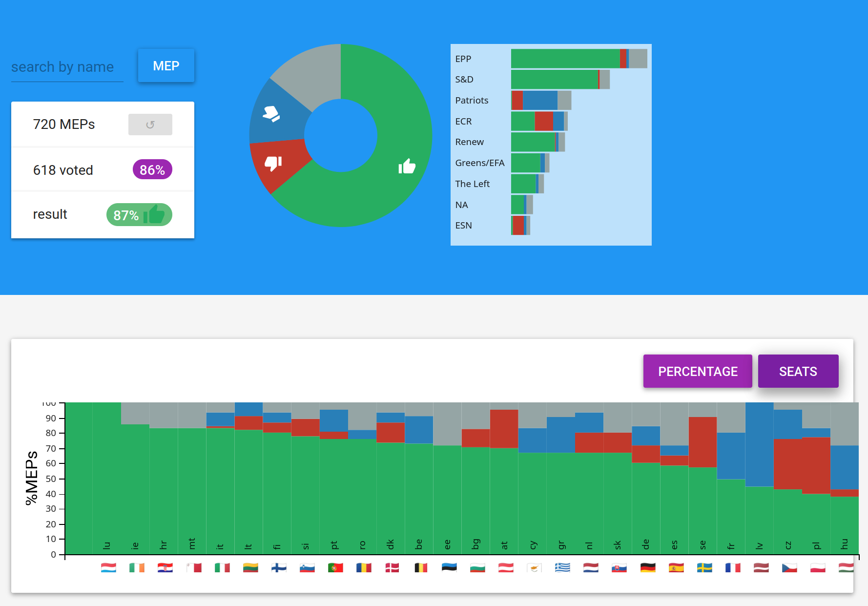This screenshot has width=868, height=606.
Task: Select the blue segment of Patriots bar
Action: tap(540, 100)
